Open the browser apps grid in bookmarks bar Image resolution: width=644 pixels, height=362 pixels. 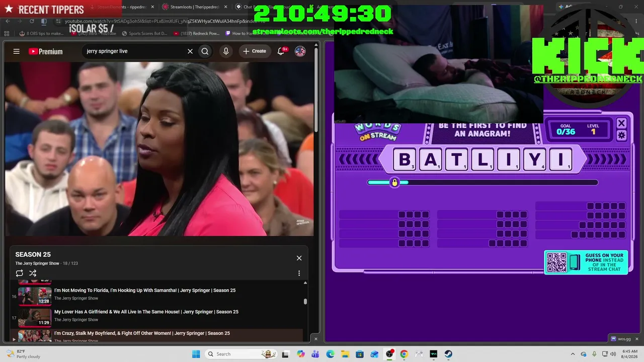tap(7, 34)
